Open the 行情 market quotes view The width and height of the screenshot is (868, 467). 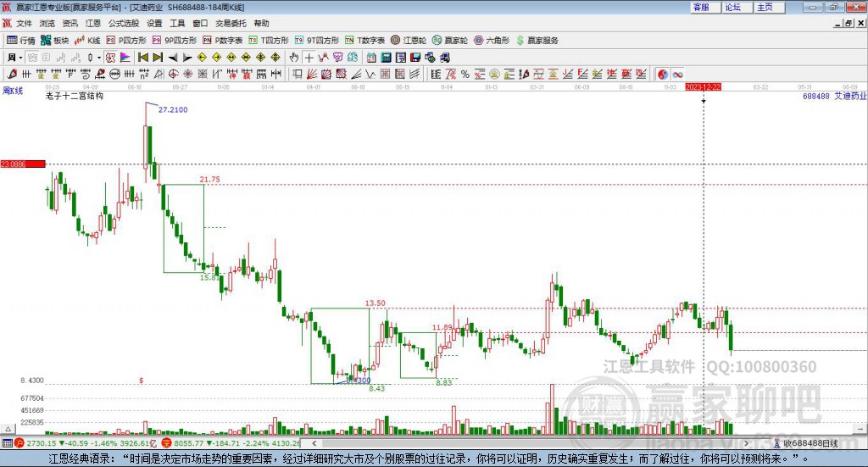click(21, 41)
